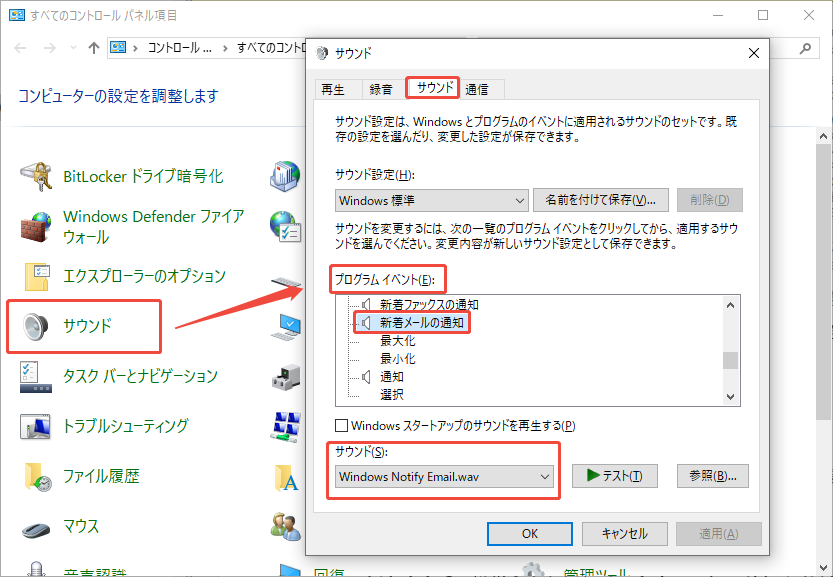Click the 参照 button

click(712, 475)
